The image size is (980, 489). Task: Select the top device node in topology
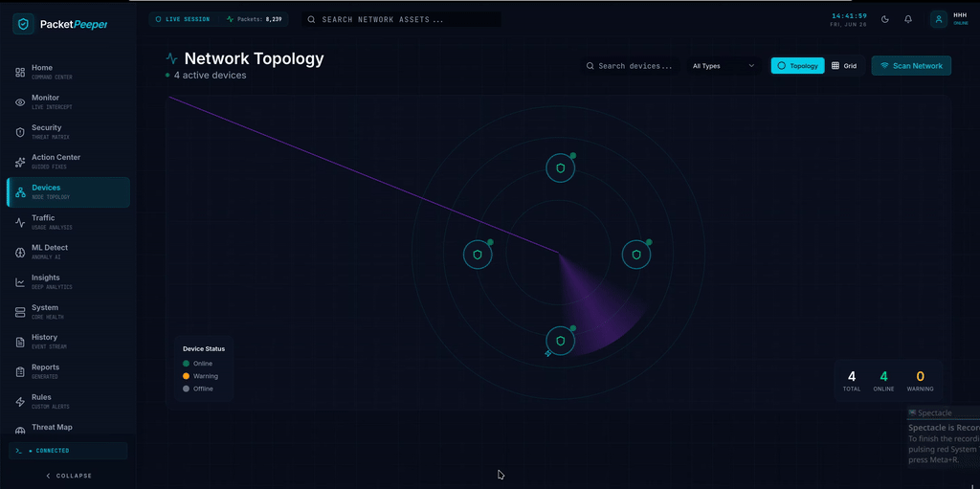(561, 168)
